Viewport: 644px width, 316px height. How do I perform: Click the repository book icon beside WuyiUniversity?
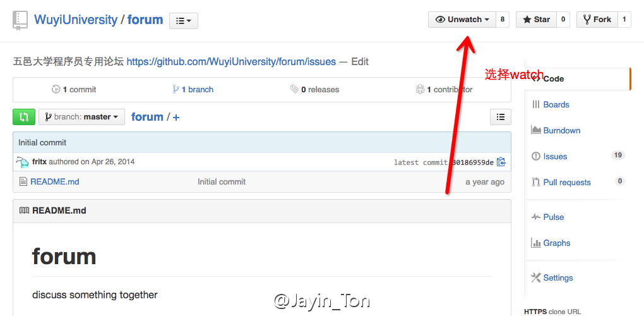coord(20,21)
